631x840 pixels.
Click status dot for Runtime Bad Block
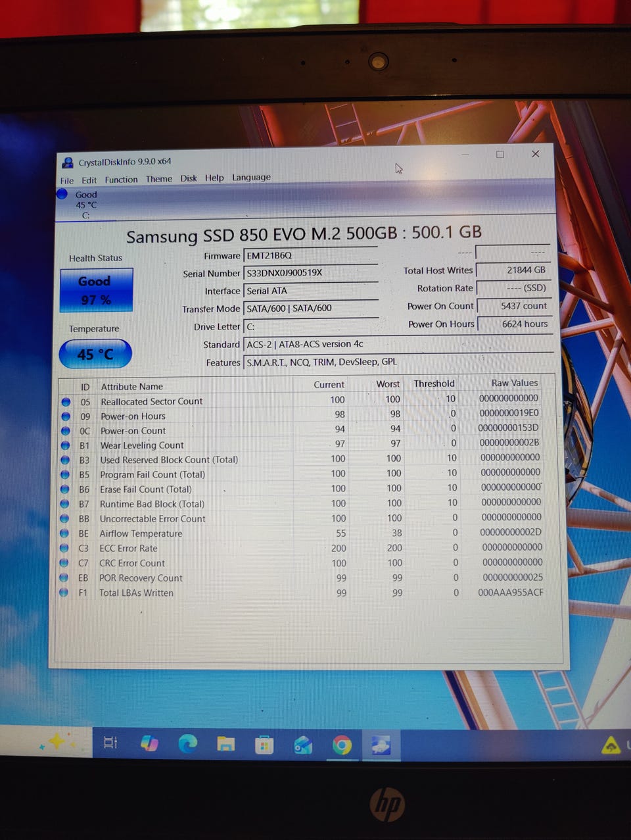pyautogui.click(x=64, y=504)
